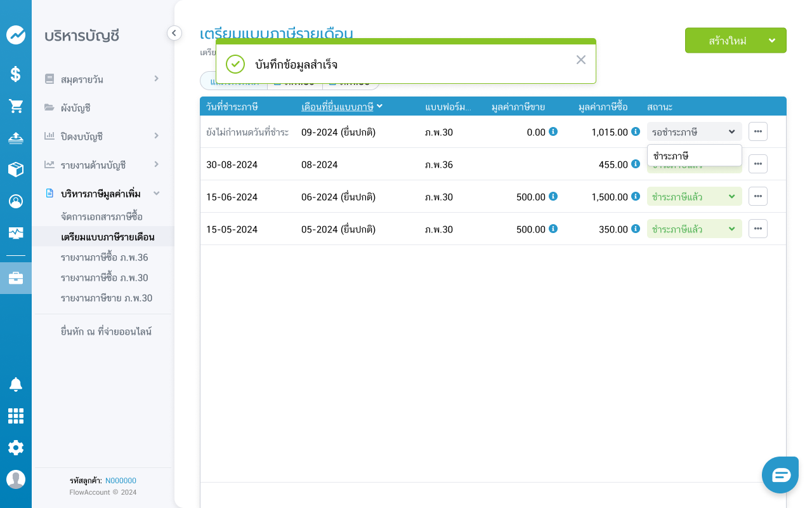Click info icon beside 06-2024 sales tax 500.00

[553, 196]
